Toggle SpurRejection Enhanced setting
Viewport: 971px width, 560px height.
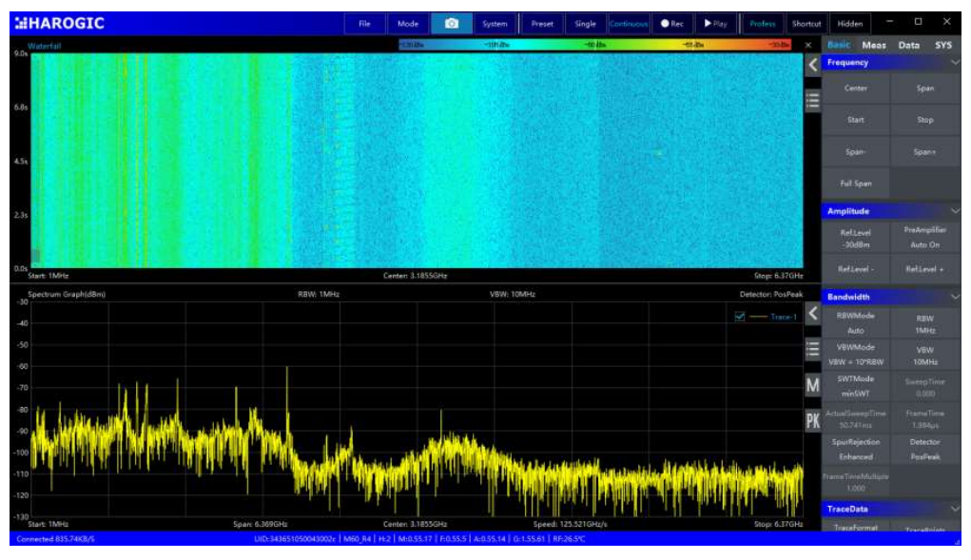click(x=856, y=450)
